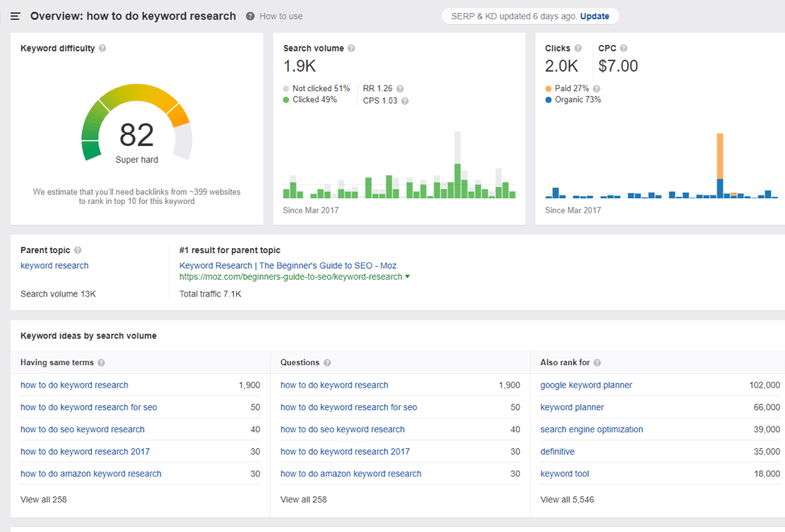The height and width of the screenshot is (532, 785).
Task: Click help icon next to RR 1.26
Action: [x=400, y=89]
